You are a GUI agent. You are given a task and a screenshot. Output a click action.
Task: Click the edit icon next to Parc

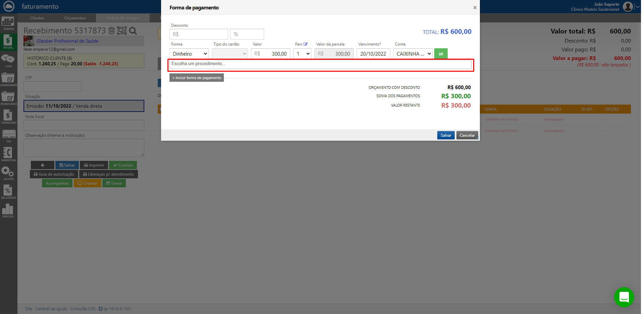tap(305, 44)
